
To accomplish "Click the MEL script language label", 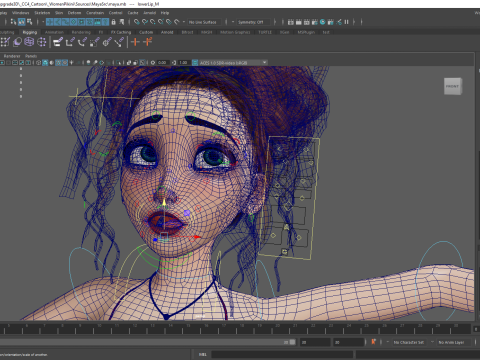I will pos(203,354).
